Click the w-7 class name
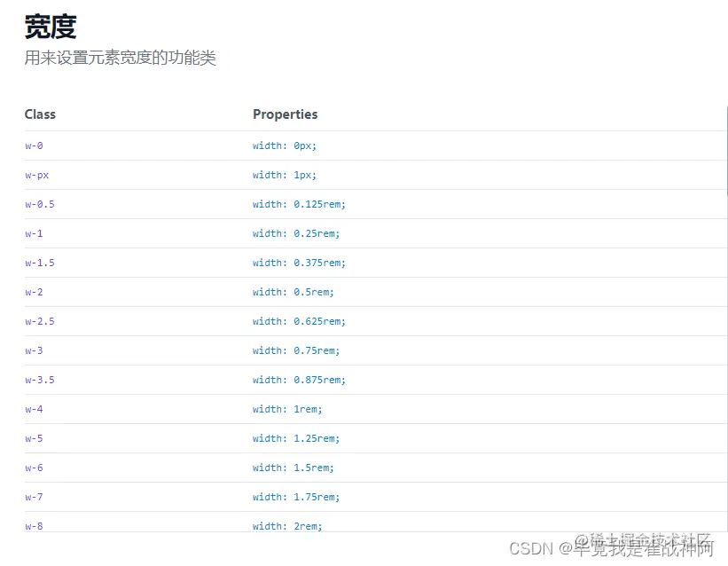The width and height of the screenshot is (728, 566). [x=34, y=497]
